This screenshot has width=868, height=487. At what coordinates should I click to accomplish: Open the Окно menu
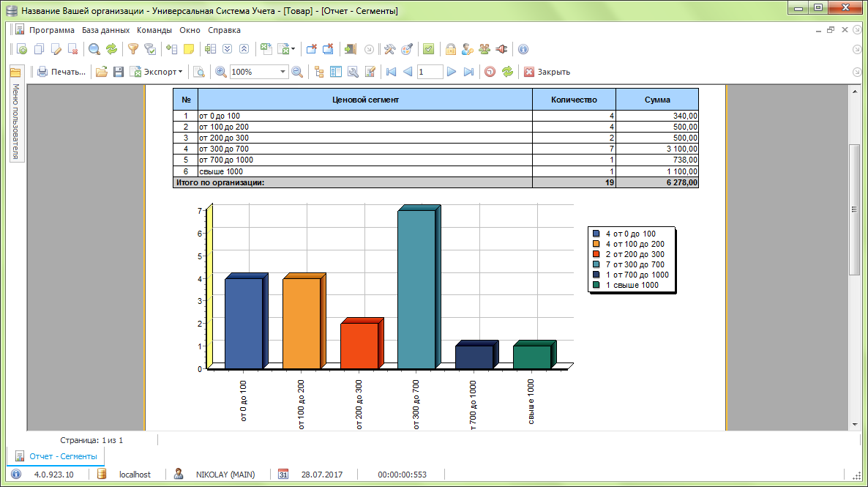click(x=190, y=30)
